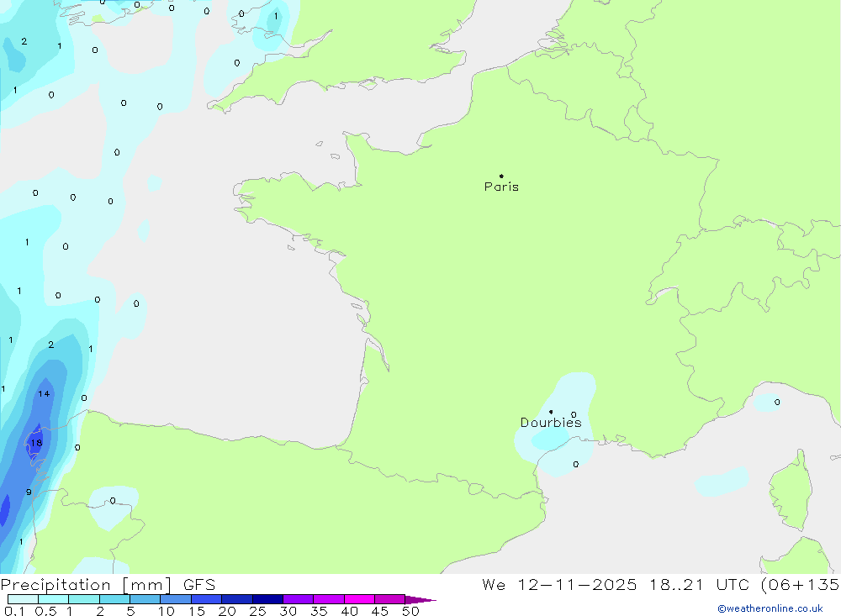Select the 40–45 mm legend swatch
This screenshot has height=616, width=841.
click(359, 599)
